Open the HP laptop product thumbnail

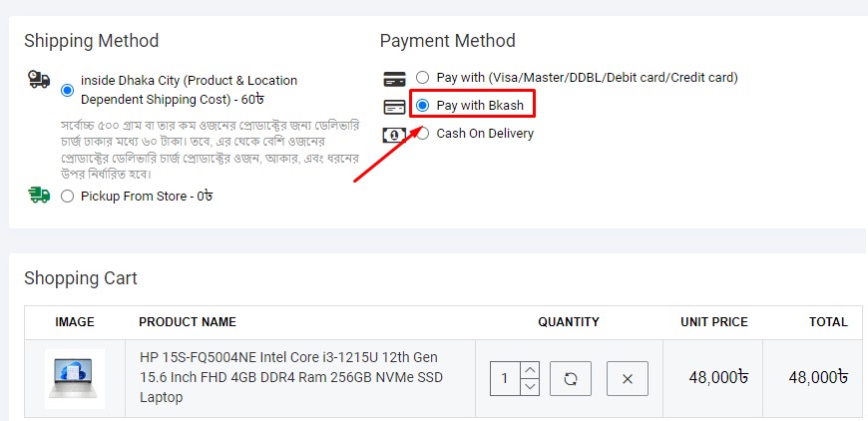coord(75,378)
